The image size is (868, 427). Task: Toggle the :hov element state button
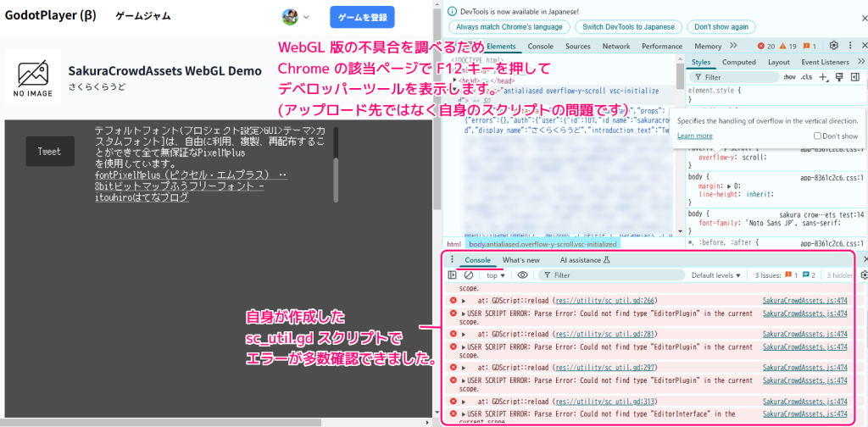[788, 77]
